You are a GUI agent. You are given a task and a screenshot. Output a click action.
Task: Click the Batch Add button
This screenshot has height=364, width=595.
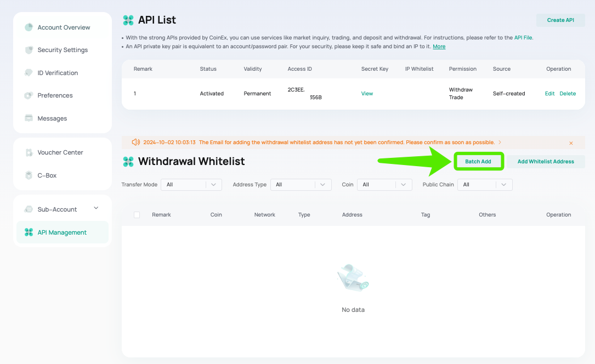pos(478,162)
